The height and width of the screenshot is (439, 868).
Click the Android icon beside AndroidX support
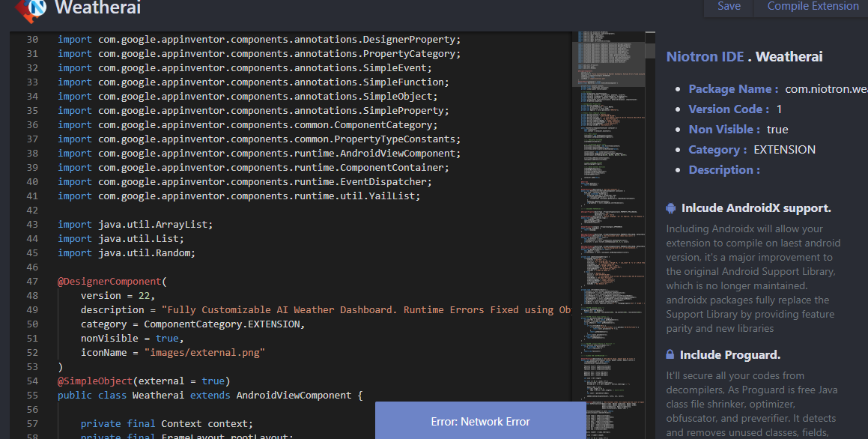671,208
